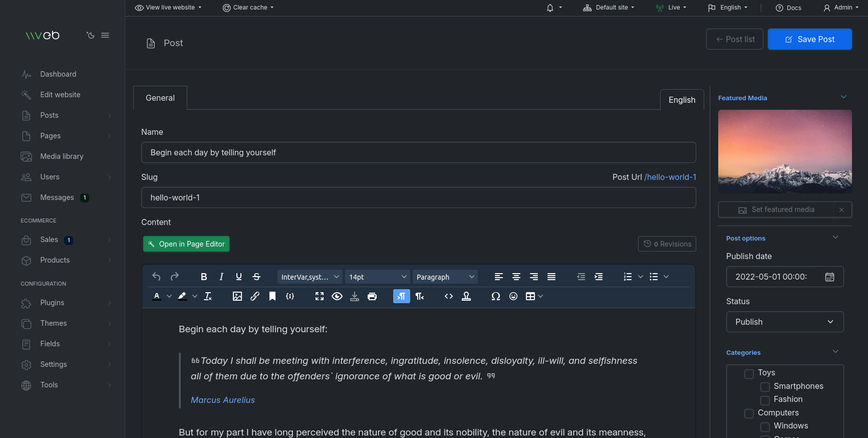
Task: Click the featured media mountain thumbnail
Action: [x=785, y=151]
